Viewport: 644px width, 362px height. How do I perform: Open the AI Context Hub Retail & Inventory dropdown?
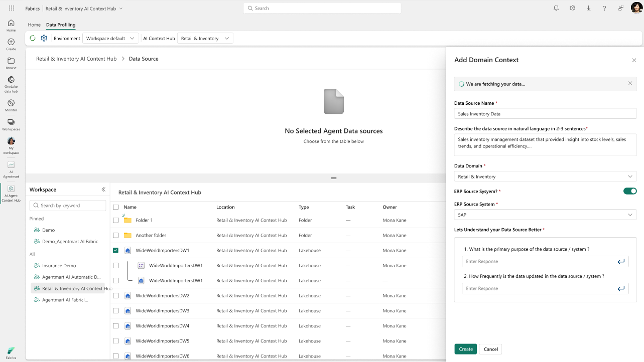point(205,39)
